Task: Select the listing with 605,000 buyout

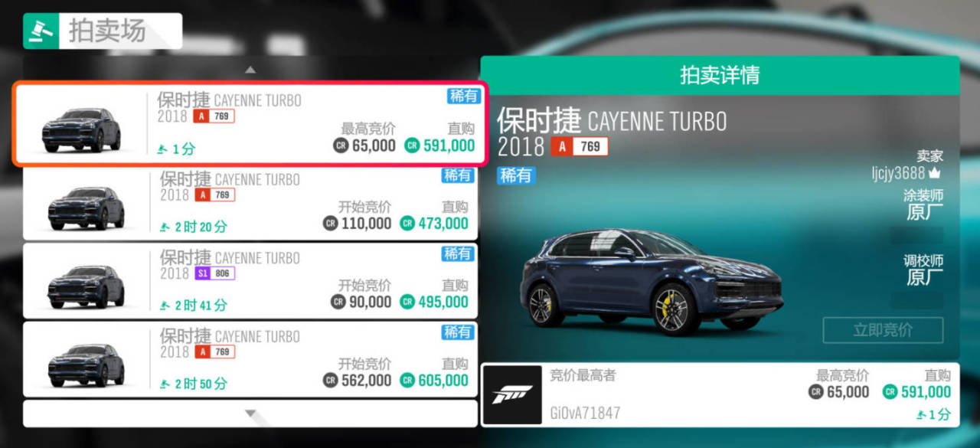Action: tap(250, 359)
